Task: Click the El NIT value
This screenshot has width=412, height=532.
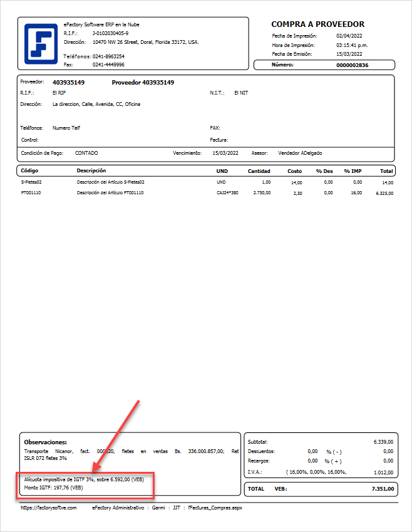Action: 241,93
